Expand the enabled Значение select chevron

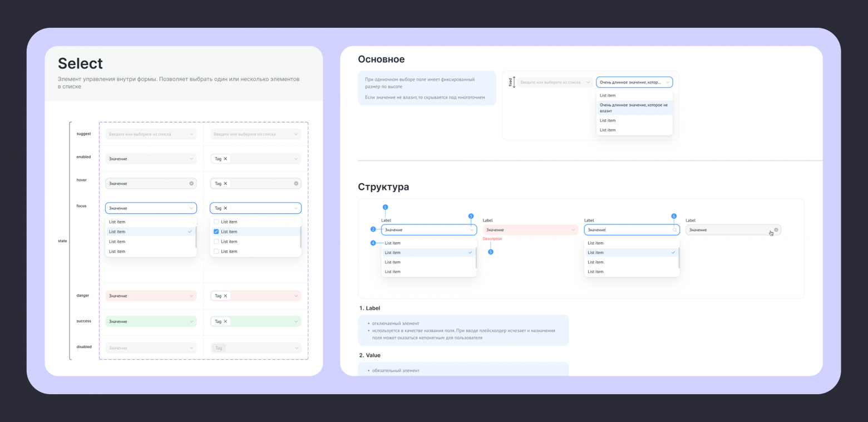point(191,159)
